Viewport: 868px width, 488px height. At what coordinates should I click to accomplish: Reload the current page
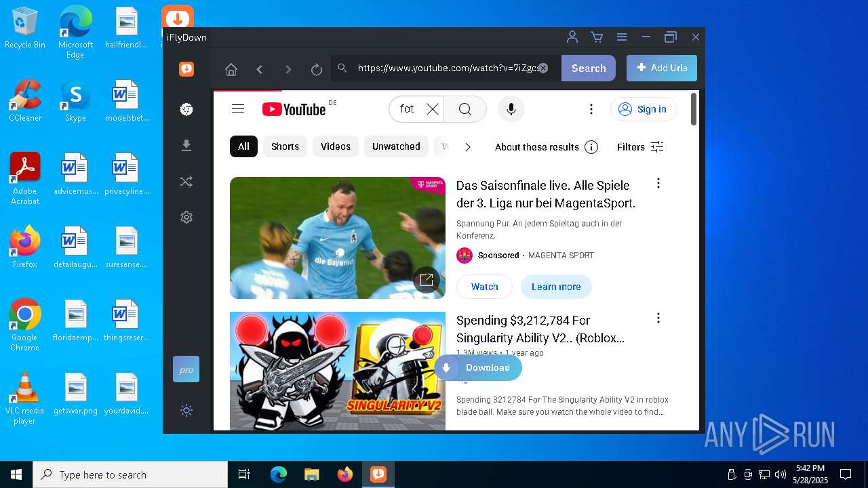point(316,69)
